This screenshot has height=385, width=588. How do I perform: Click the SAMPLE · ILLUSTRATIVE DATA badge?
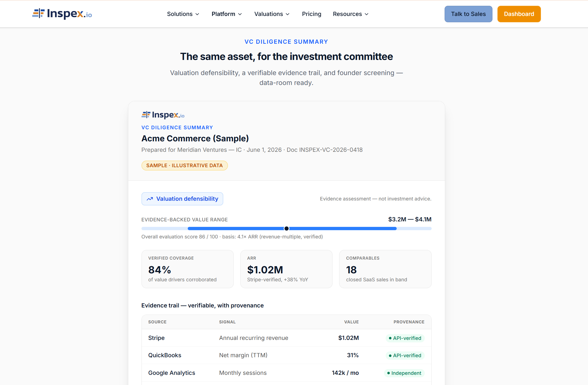point(184,166)
